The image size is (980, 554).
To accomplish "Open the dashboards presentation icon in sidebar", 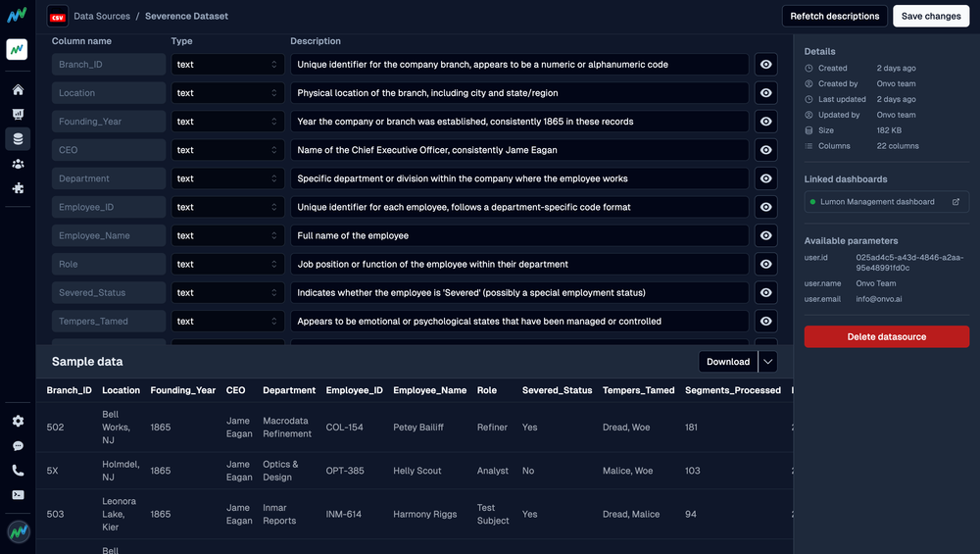I will (18, 115).
